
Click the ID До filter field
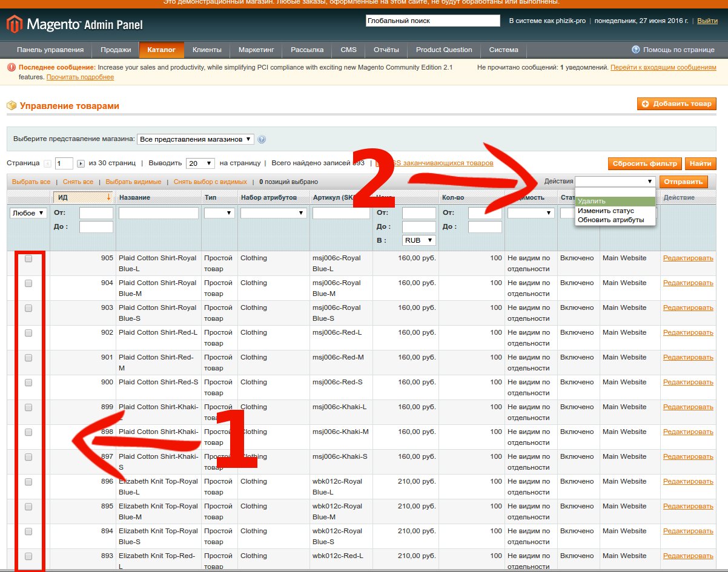coord(96,227)
